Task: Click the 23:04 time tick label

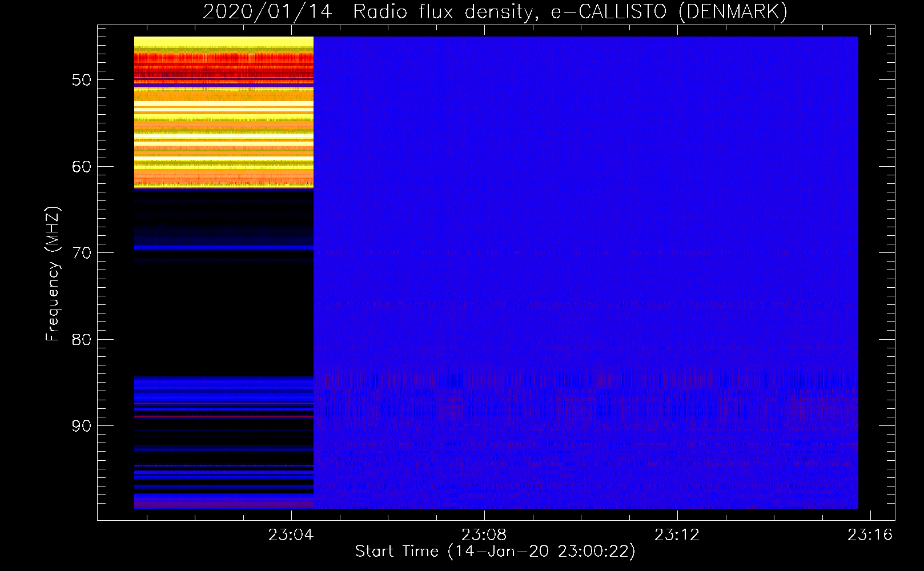Action: point(291,535)
